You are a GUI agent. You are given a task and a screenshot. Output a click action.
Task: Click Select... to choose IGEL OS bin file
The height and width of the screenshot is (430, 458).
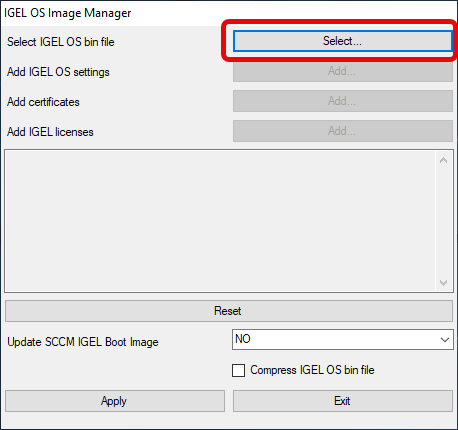[343, 41]
